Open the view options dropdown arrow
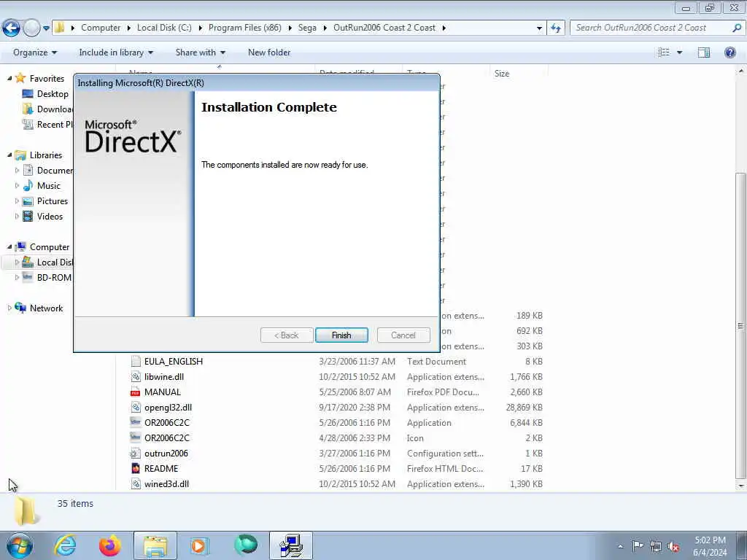Screen dimensions: 747x560 pos(679,52)
